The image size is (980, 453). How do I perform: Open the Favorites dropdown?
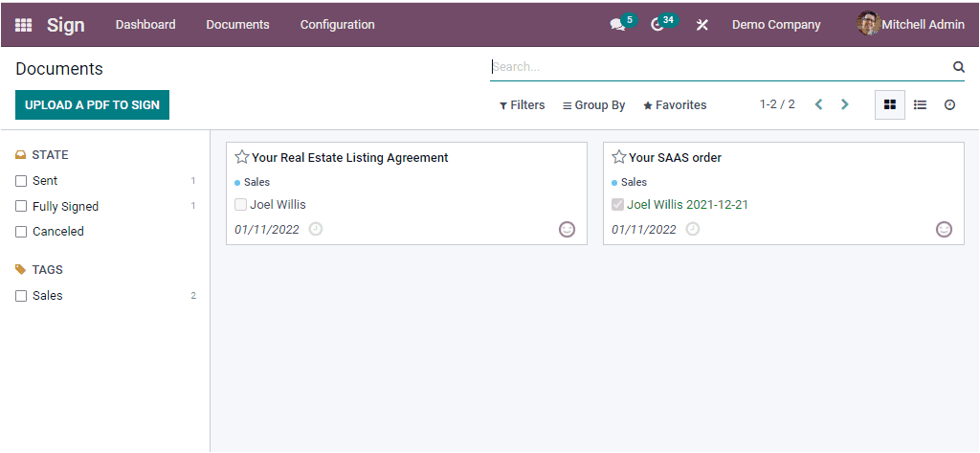click(675, 105)
